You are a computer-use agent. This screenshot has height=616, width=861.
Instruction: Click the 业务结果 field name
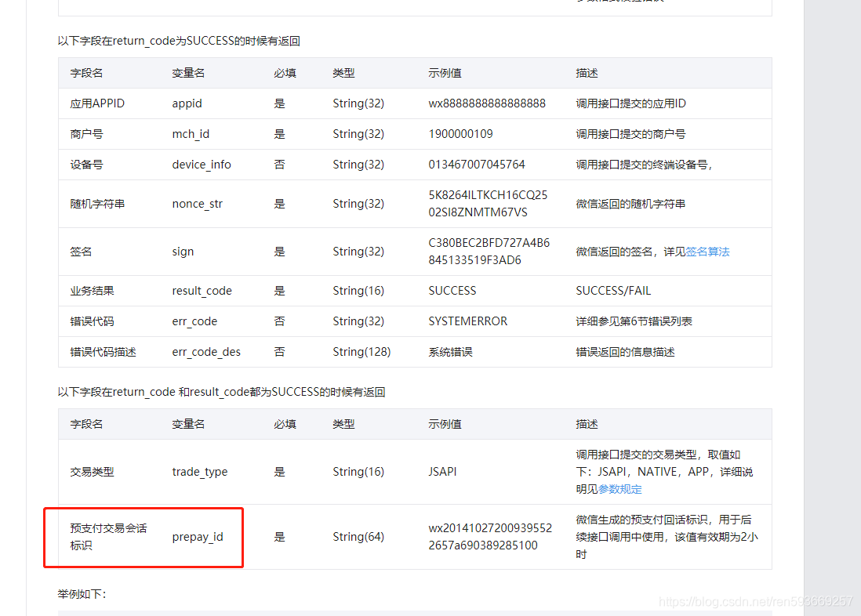coord(92,291)
